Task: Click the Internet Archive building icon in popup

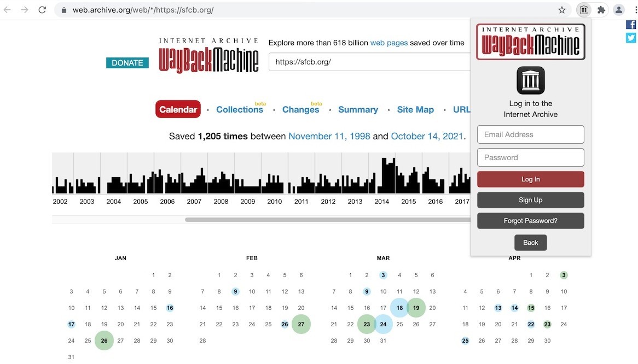Action: tap(531, 80)
